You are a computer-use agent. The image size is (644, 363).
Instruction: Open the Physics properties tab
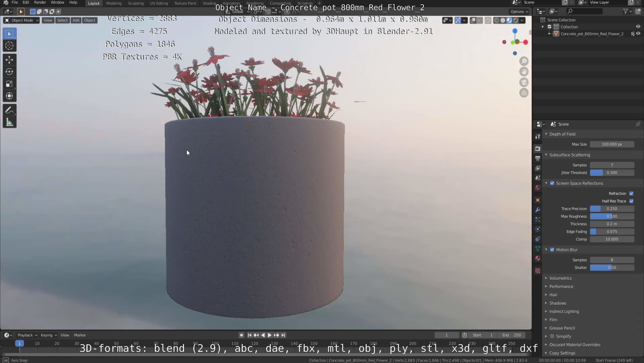tap(538, 229)
